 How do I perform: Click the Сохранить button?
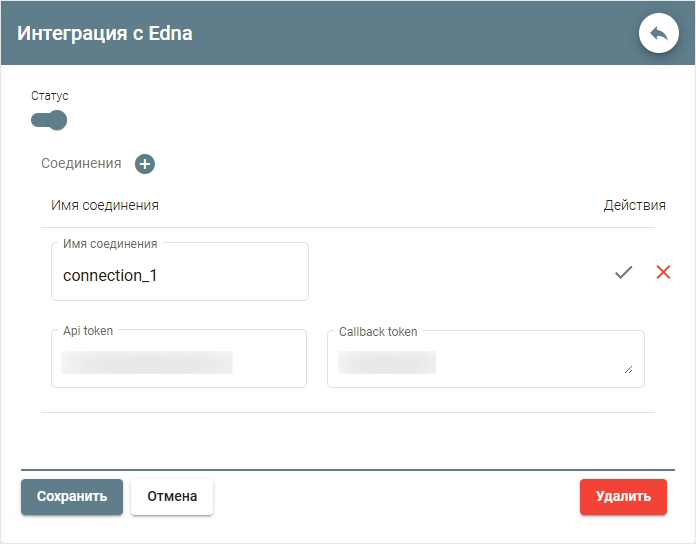(72, 497)
